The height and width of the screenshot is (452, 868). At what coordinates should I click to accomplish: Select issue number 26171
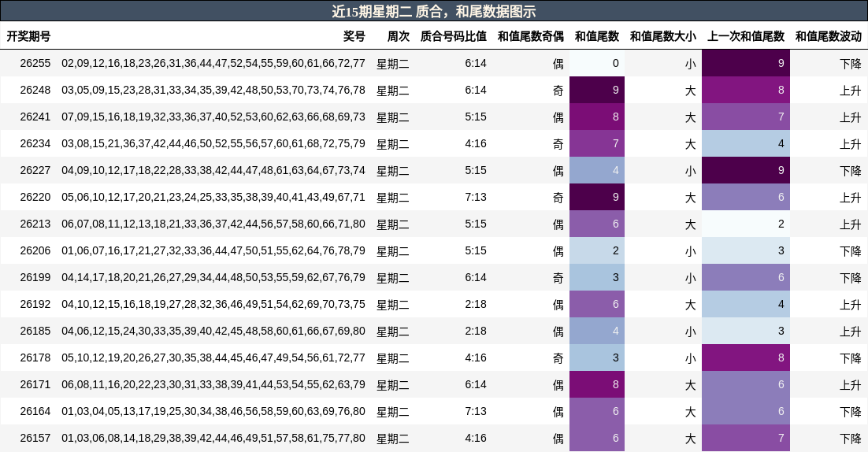point(35,384)
